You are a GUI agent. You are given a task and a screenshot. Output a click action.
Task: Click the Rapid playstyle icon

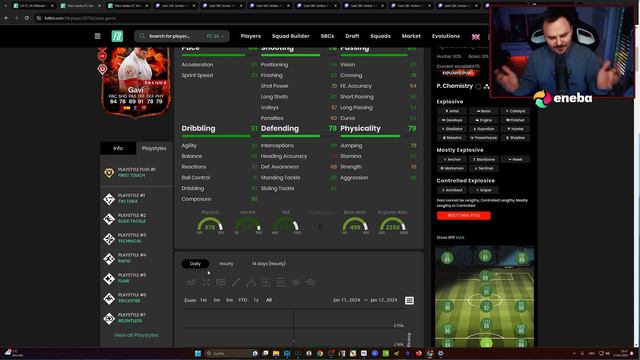pos(109,258)
